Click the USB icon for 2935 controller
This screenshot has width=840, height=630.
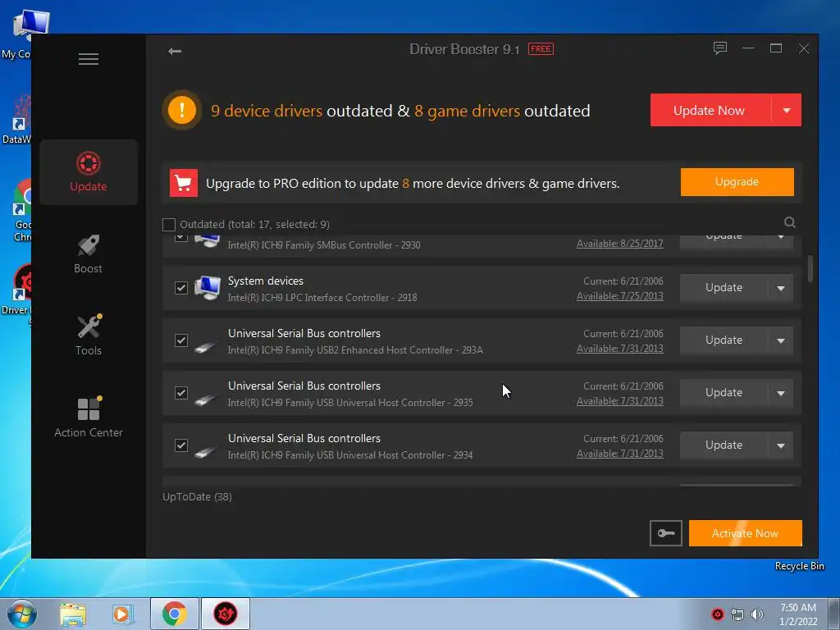(205, 399)
